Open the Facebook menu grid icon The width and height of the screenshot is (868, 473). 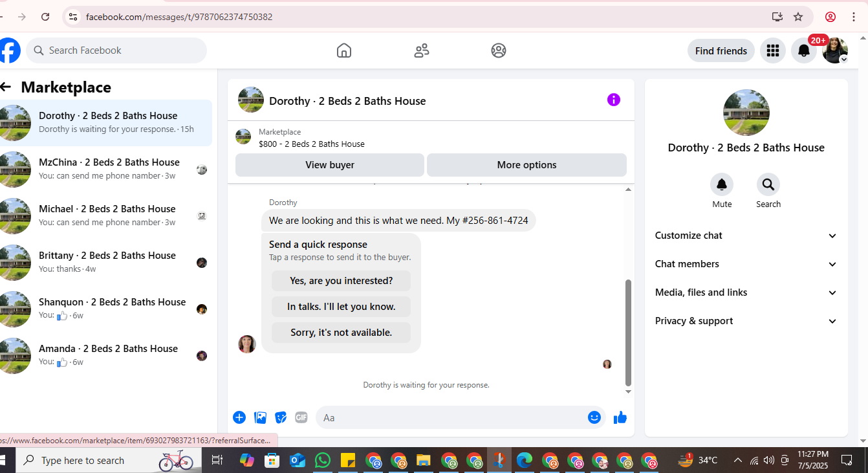pos(773,50)
